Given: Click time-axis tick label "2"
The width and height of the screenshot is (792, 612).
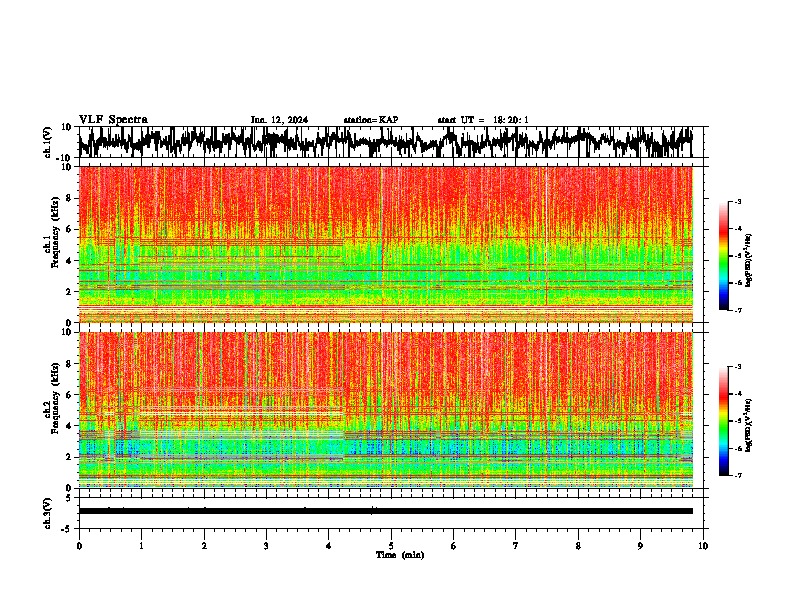Looking at the screenshot, I should (x=204, y=546).
